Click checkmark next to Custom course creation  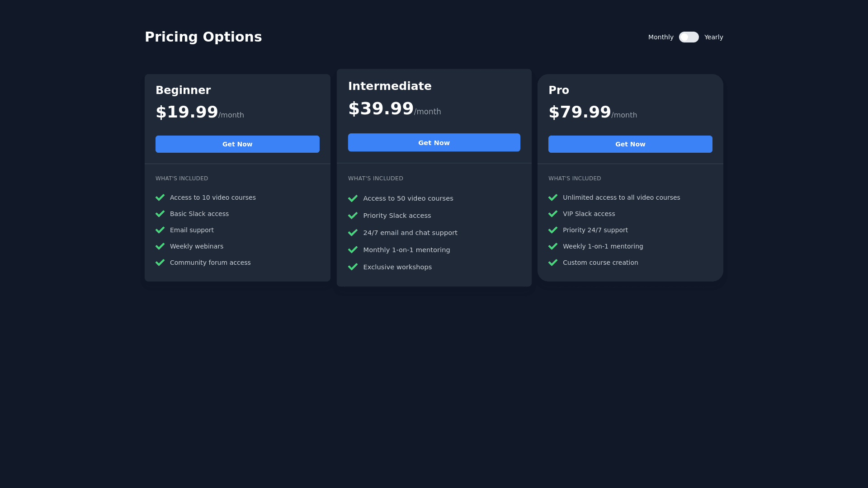tap(552, 263)
